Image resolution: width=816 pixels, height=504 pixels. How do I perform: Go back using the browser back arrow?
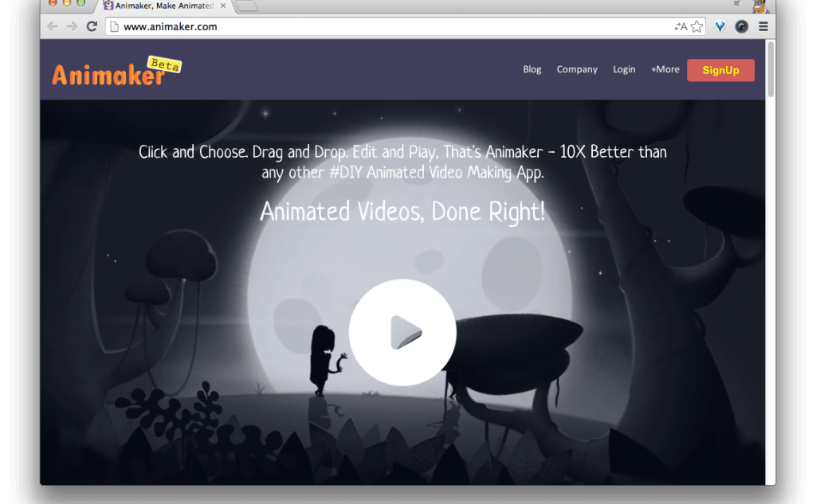[52, 25]
